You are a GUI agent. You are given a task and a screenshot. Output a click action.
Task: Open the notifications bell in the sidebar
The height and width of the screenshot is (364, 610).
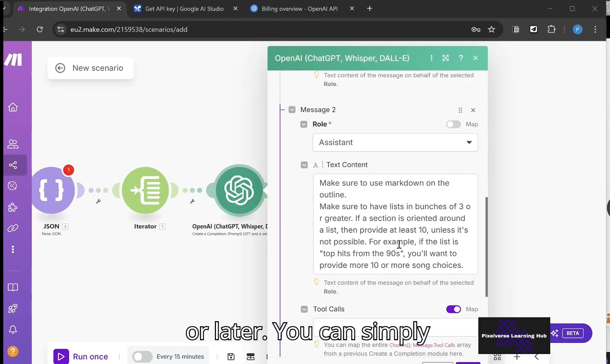tap(12, 330)
